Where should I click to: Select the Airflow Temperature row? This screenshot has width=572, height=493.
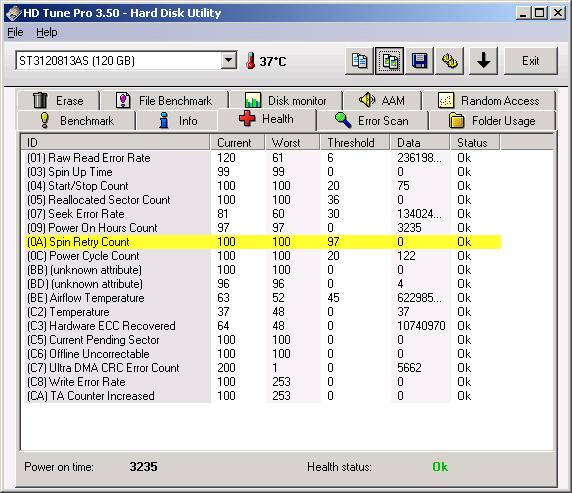[263, 298]
